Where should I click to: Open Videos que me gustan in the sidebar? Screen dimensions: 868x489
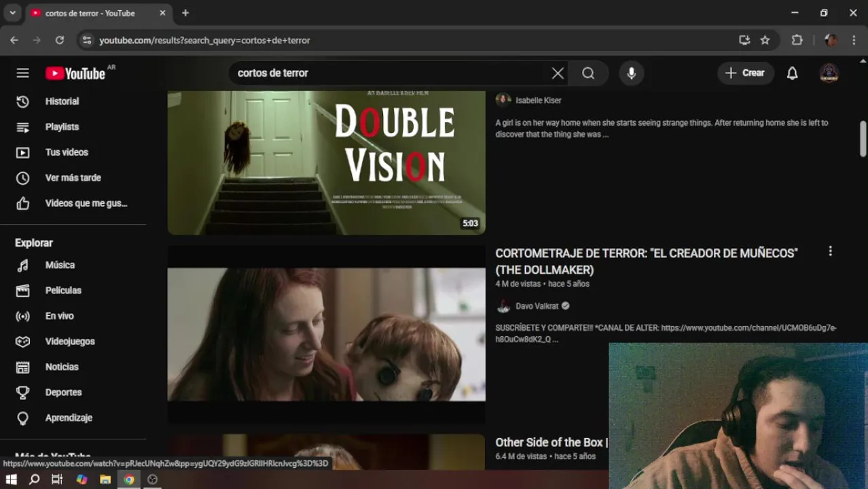[86, 203]
